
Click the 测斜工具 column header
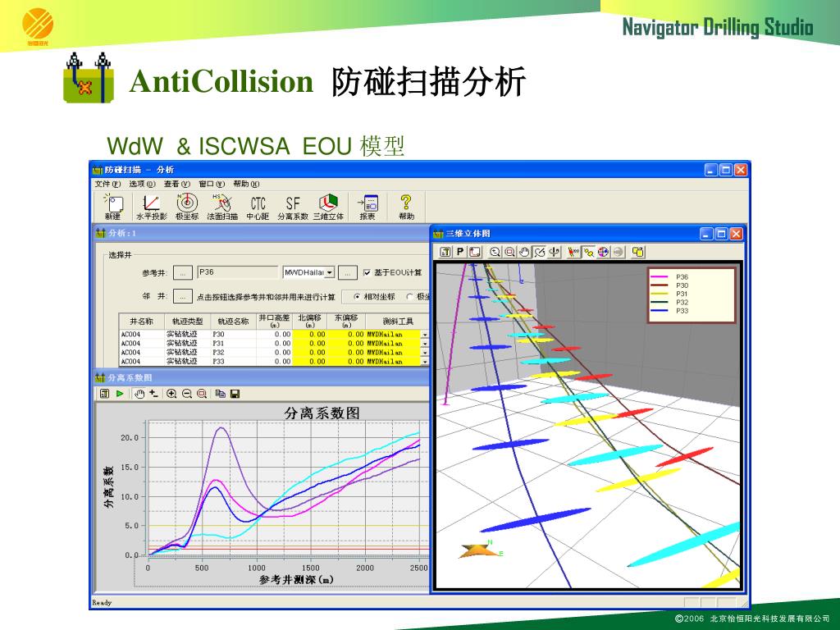398,322
